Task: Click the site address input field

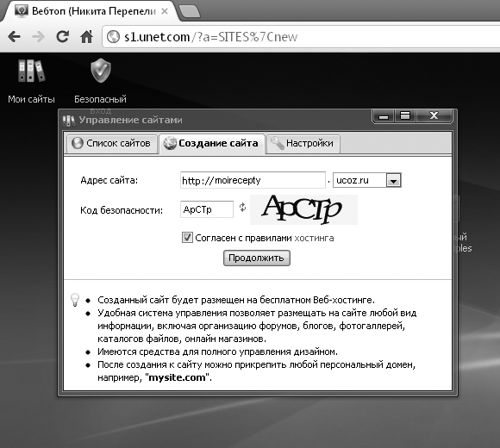Action: click(253, 180)
